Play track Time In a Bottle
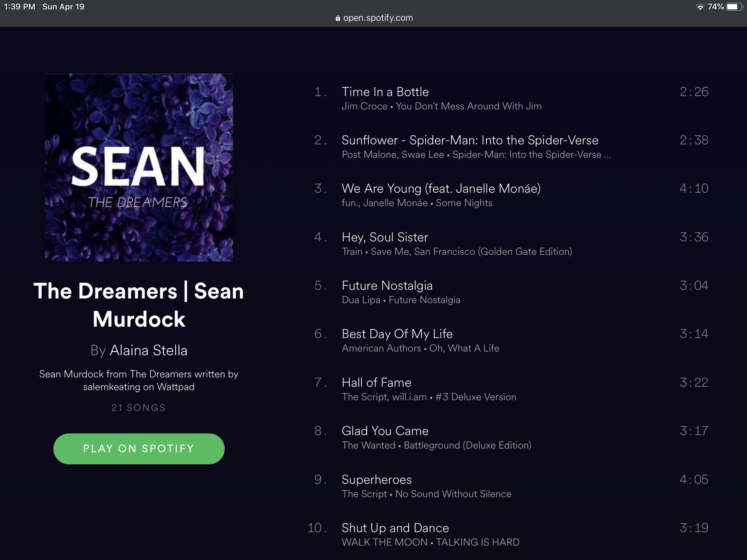Viewport: 747px width, 560px height. coord(385,92)
